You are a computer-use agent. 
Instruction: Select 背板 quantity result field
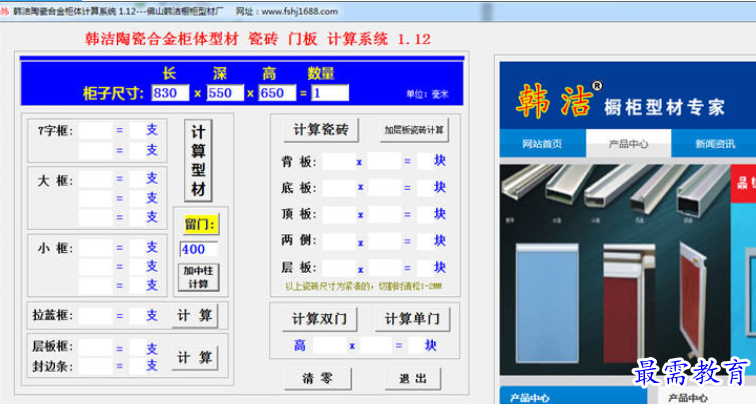click(424, 162)
